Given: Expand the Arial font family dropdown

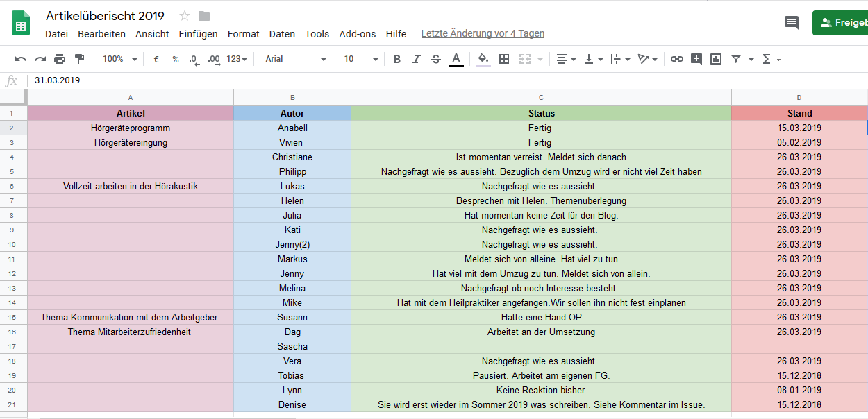Looking at the screenshot, I should click(x=295, y=60).
